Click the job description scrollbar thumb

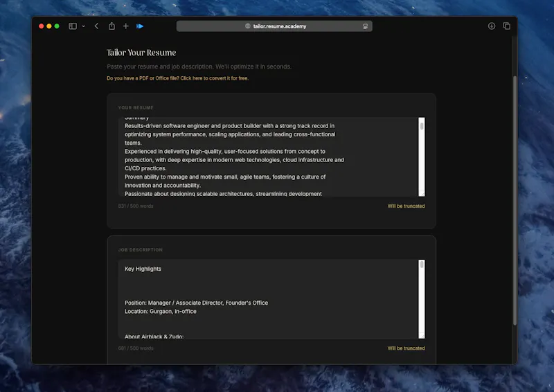pyautogui.click(x=422, y=265)
